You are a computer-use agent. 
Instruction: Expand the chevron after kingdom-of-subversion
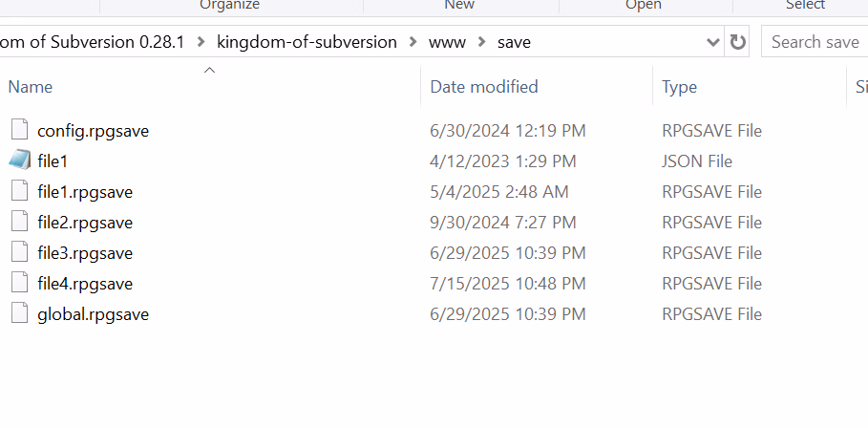413,42
